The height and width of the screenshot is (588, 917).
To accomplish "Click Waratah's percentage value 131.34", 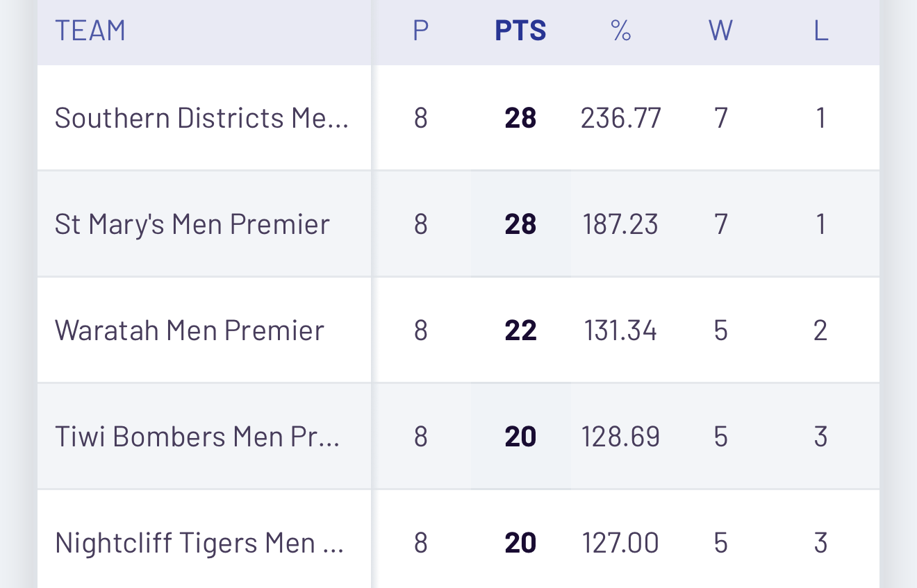I will coord(620,330).
